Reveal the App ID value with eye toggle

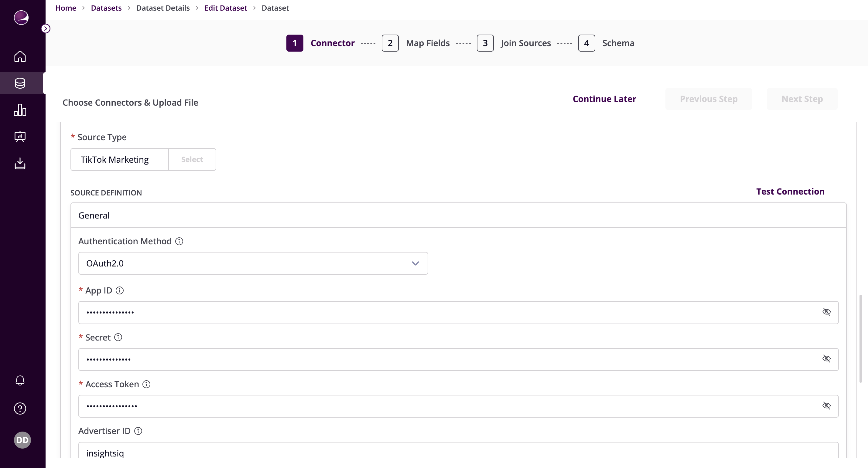click(x=827, y=312)
